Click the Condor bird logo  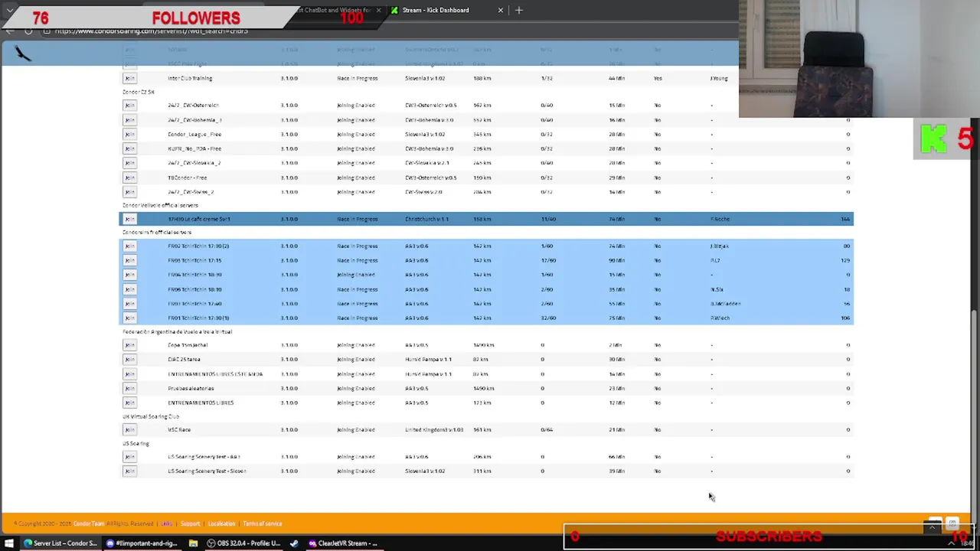pos(23,53)
